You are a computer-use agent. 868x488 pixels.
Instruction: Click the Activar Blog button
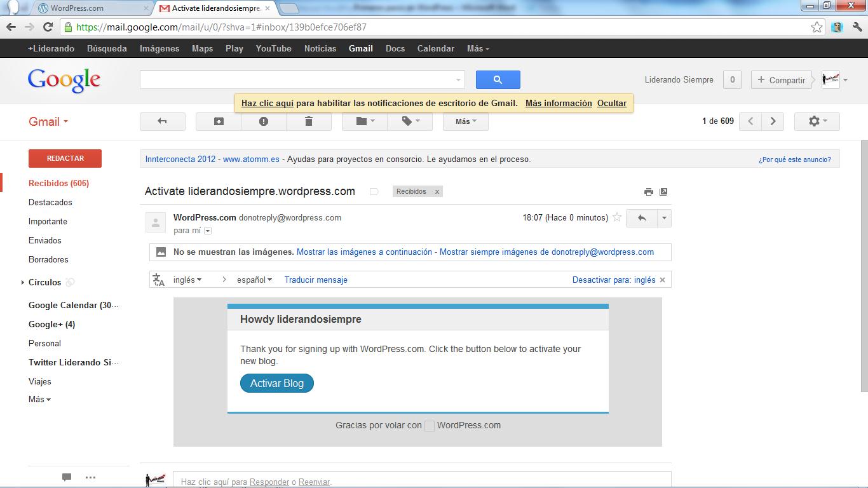click(277, 383)
